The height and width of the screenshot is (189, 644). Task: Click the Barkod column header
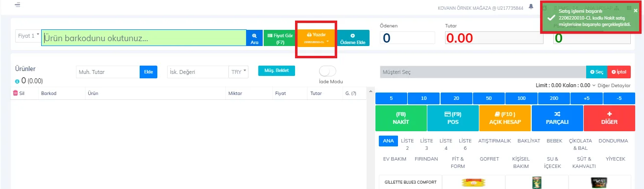click(x=49, y=93)
